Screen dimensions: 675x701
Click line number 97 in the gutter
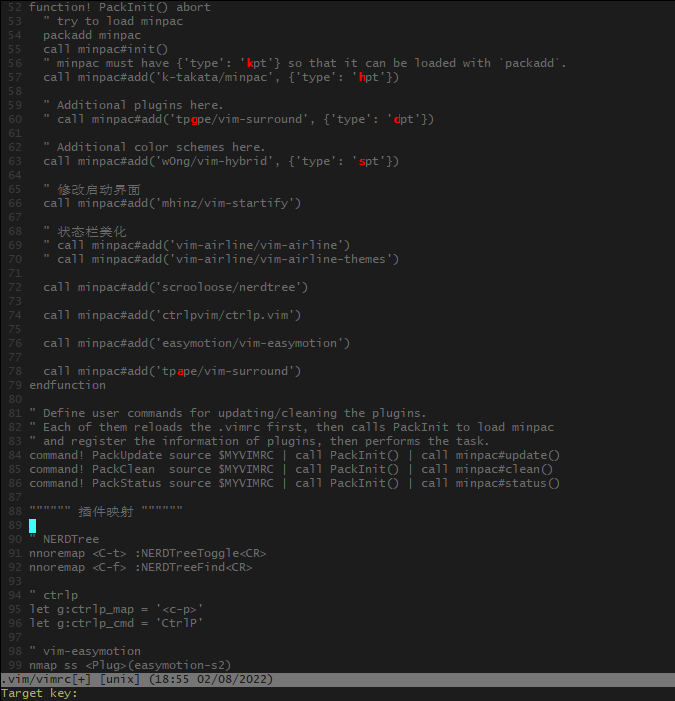(15, 637)
